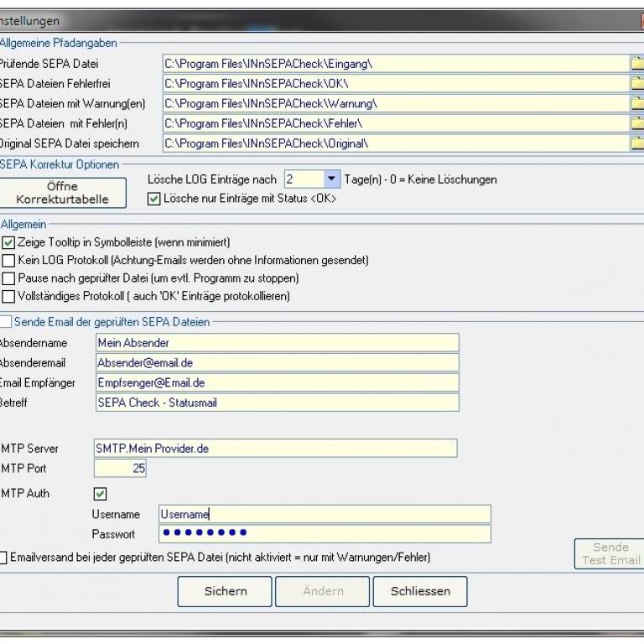Image resolution: width=644 pixels, height=644 pixels.
Task: Check 'Emailversand bei jeder geprüften SEPA Datei'
Action: (6, 558)
